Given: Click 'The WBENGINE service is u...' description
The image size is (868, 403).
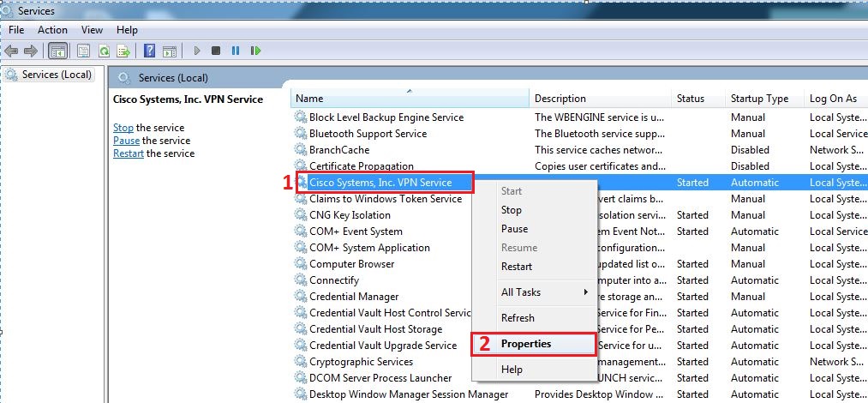Looking at the screenshot, I should (599, 117).
